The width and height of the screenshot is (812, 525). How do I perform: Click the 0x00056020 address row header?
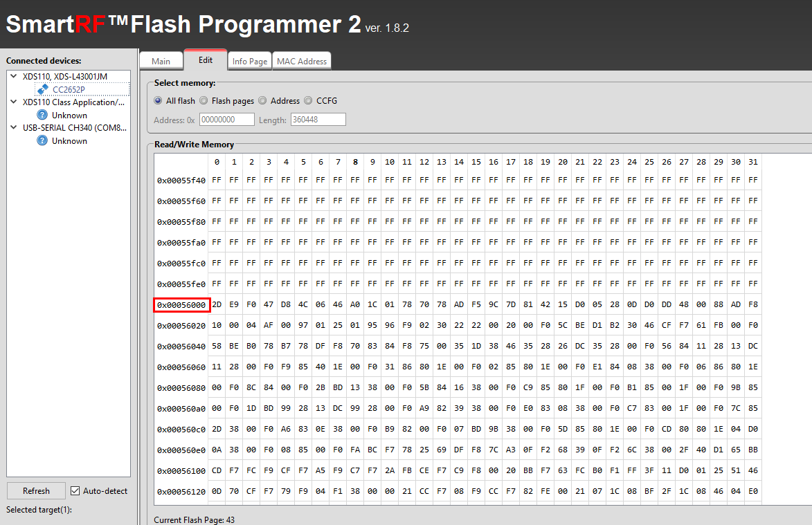(x=181, y=326)
